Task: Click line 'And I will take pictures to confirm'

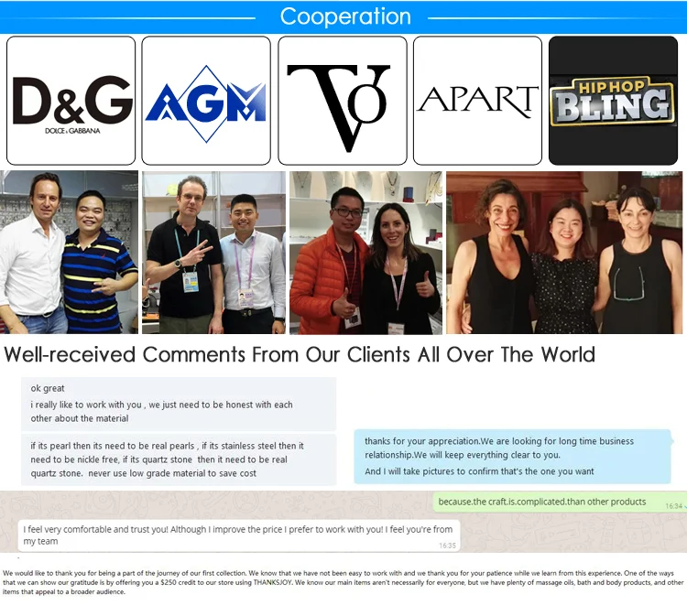Action: pos(479,471)
